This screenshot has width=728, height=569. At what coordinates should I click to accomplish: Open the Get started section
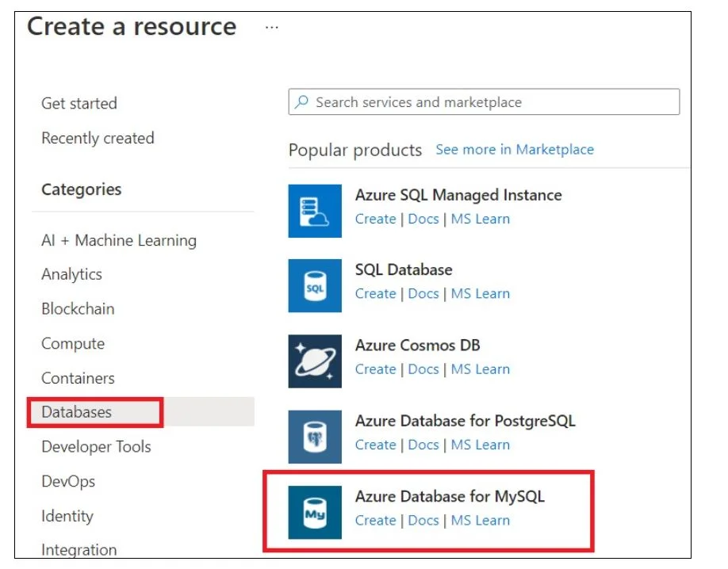tap(79, 104)
